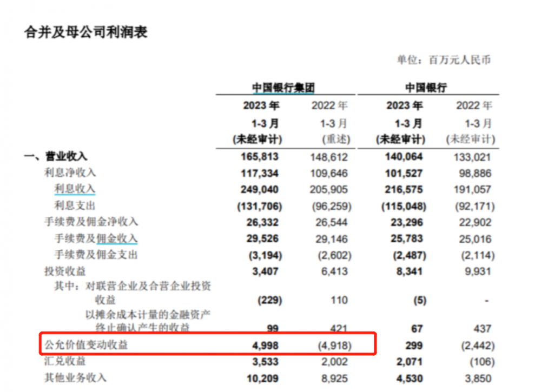Image resolution: width=541 pixels, height=392 pixels.
Task: Select the value 29,526
Action: (x=262, y=238)
